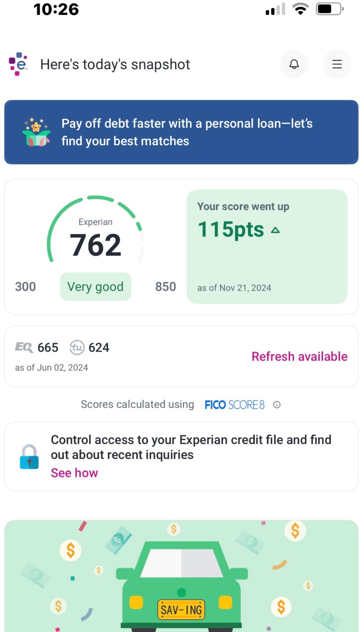Tap the green score increase arrow
The height and width of the screenshot is (632, 364).
(x=275, y=230)
